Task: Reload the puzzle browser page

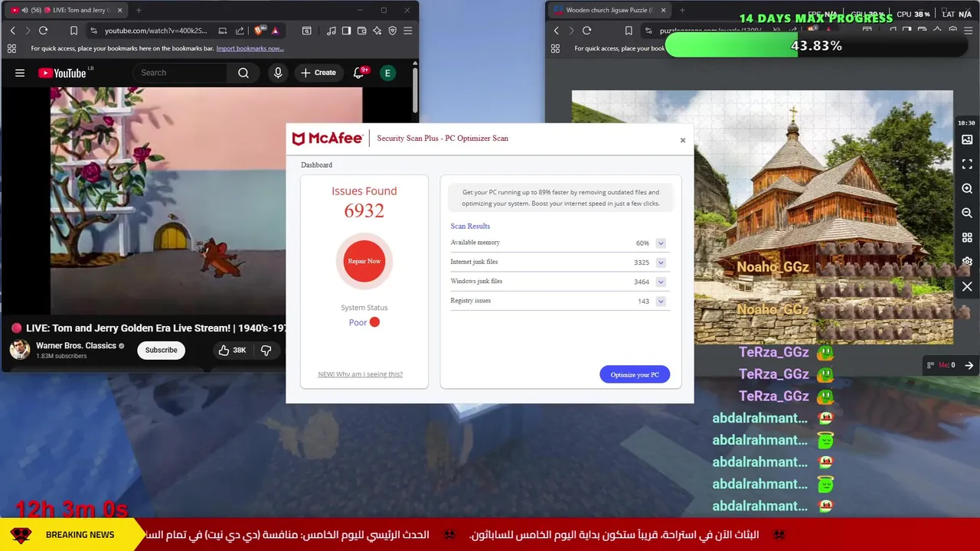Action: point(586,31)
